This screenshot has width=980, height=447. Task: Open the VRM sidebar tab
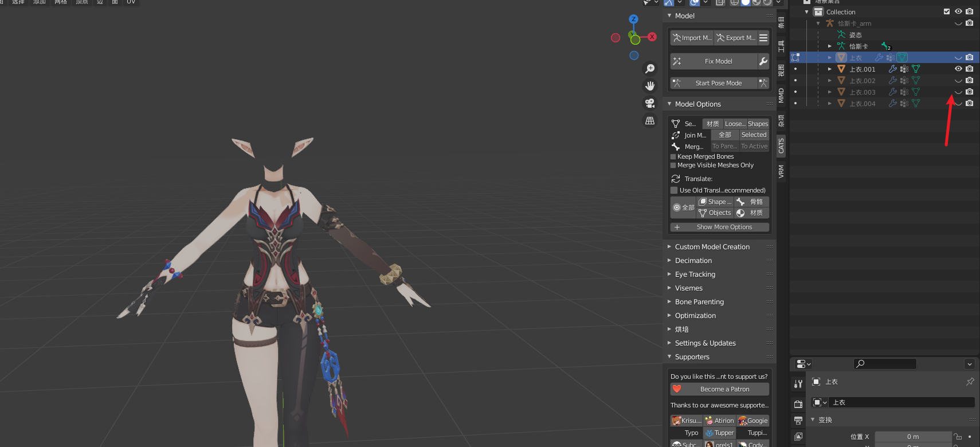[x=781, y=171]
